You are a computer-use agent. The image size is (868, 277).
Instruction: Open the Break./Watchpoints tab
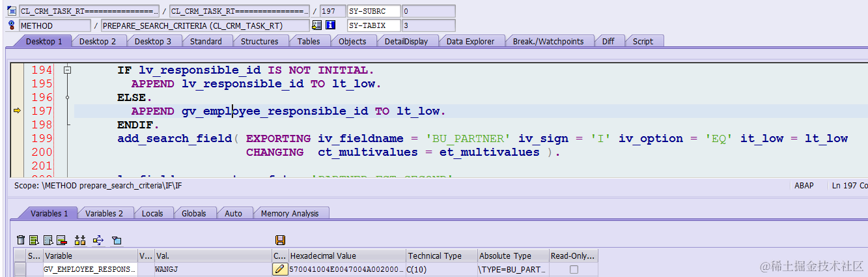tap(548, 41)
